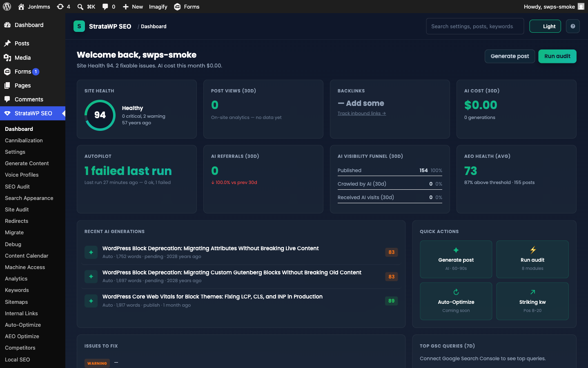Click the Media icon in sidebar
Image resolution: width=588 pixels, height=368 pixels.
tap(7, 58)
